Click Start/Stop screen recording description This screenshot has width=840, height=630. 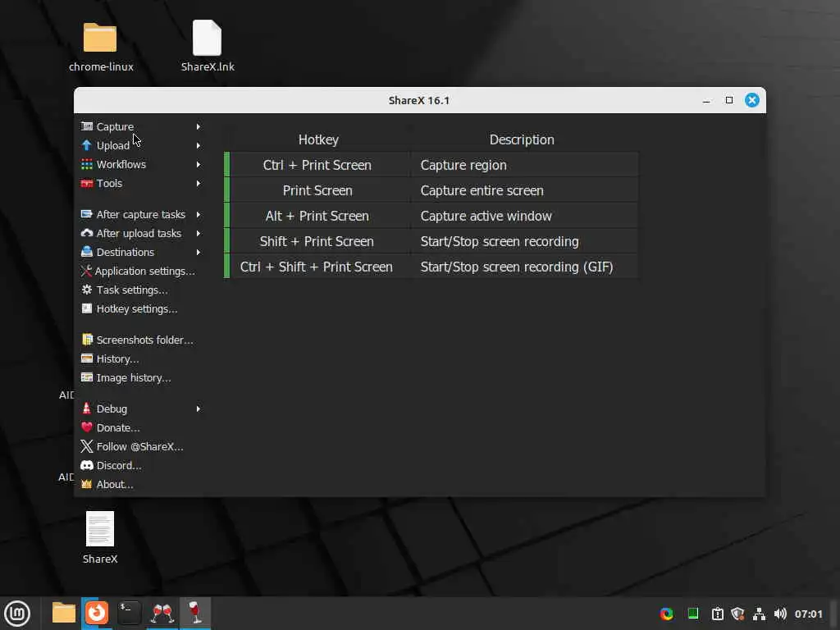[x=524, y=241]
